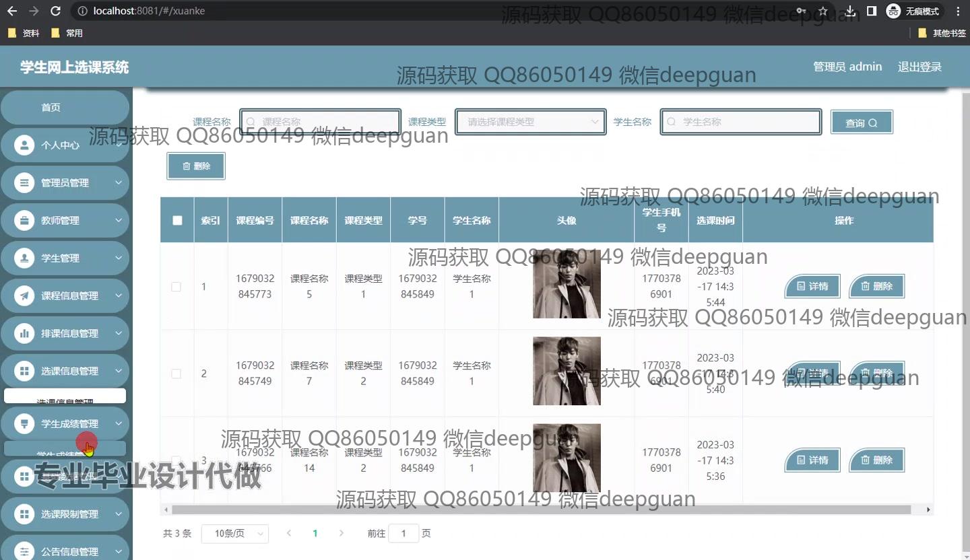Click the 教师管理 briefcase icon in sidebar

click(24, 221)
